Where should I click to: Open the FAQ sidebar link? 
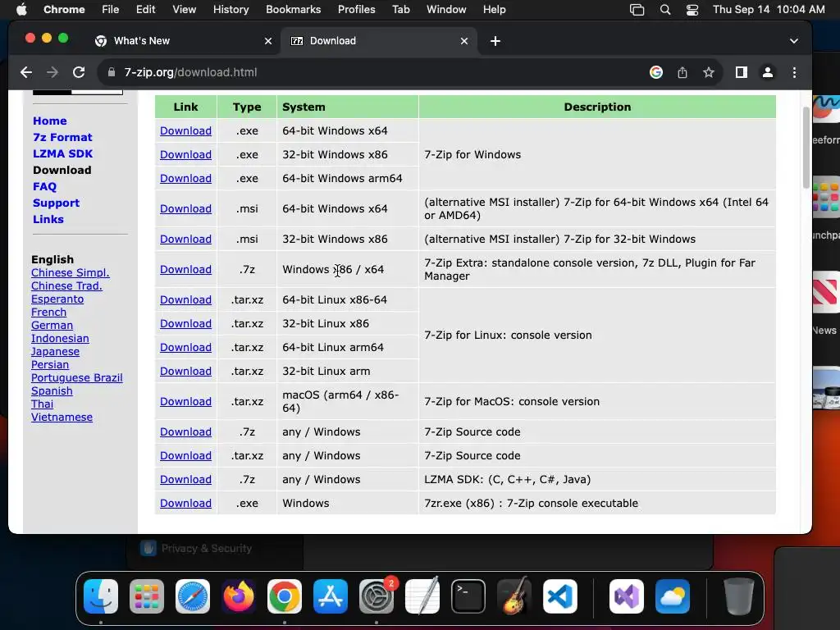pyautogui.click(x=44, y=187)
